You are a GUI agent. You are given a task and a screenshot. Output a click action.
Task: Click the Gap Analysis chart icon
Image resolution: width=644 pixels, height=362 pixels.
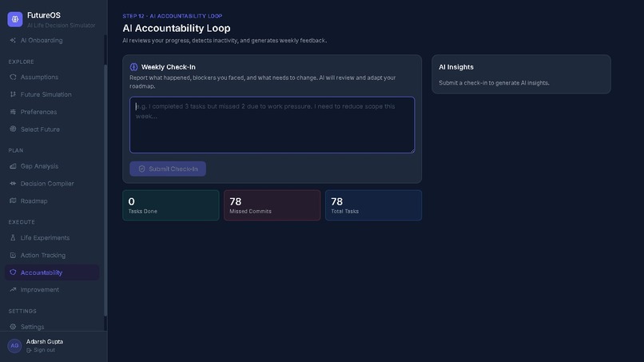click(x=13, y=166)
